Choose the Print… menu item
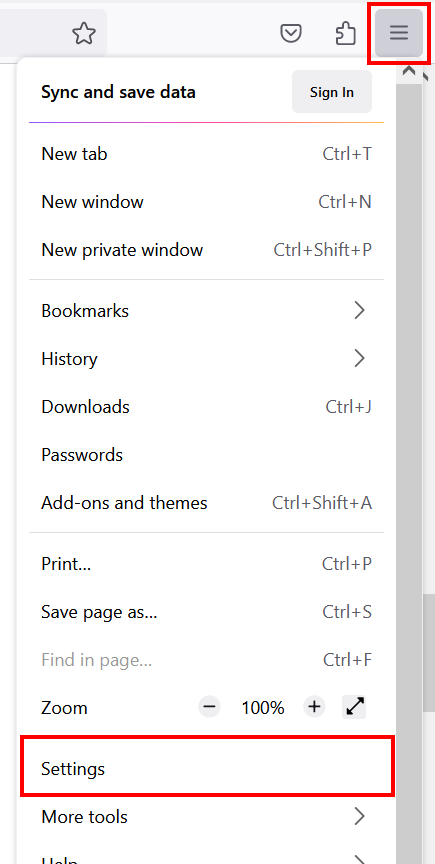This screenshot has height=864, width=435. [206, 564]
